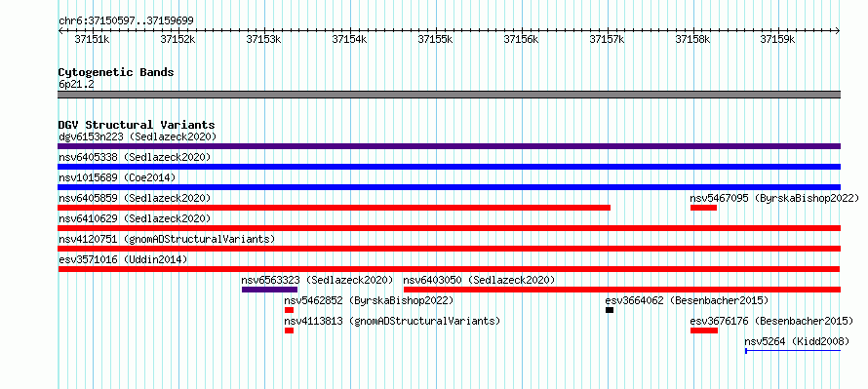Open the nsv6405859 (Sedlazeck2020) label
The height and width of the screenshot is (389, 868).
[135, 198]
